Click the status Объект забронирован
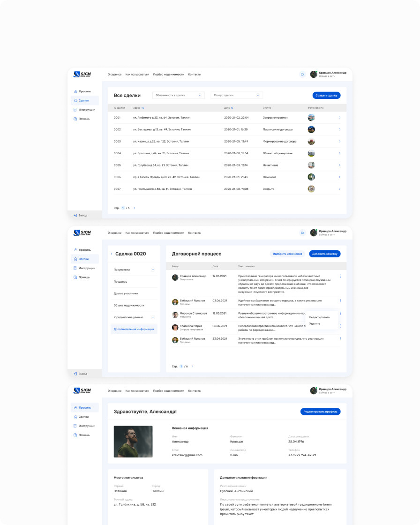Viewport: 420px width, 525px height. click(x=277, y=153)
